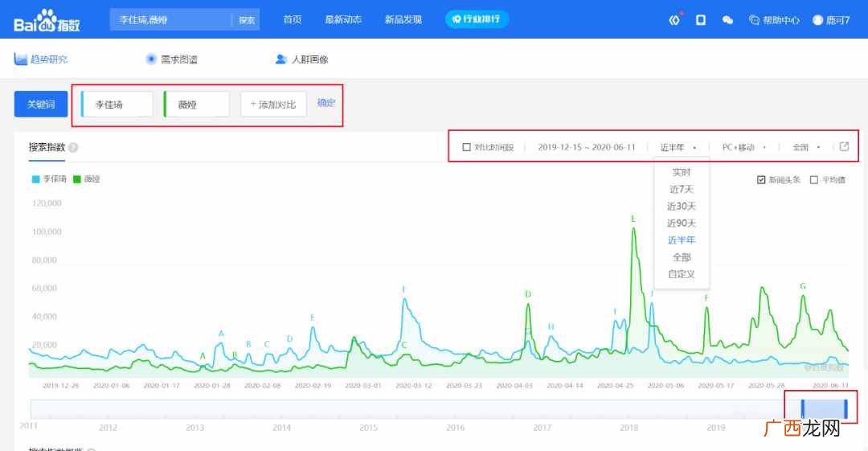Viewport: 868px width, 451px height.
Task: Click news marker E on blue line
Action: point(312,318)
